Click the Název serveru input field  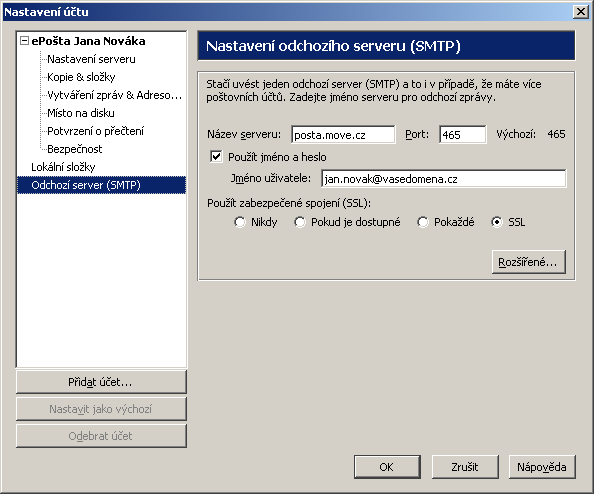[x=343, y=134]
